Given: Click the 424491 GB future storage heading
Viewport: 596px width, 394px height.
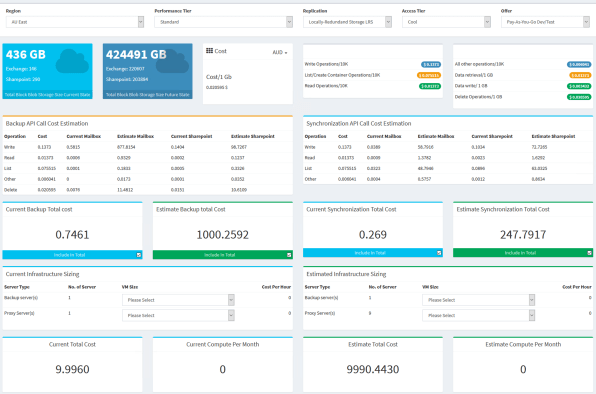Looking at the screenshot, I should [136, 55].
